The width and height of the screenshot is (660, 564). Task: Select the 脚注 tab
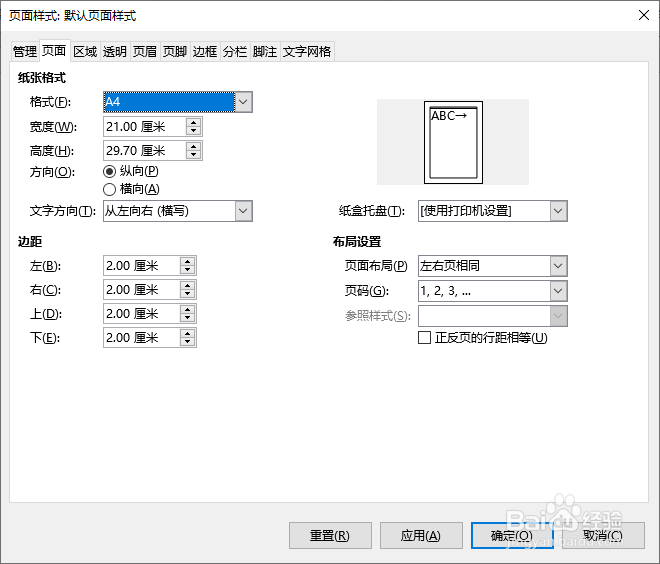pos(265,51)
